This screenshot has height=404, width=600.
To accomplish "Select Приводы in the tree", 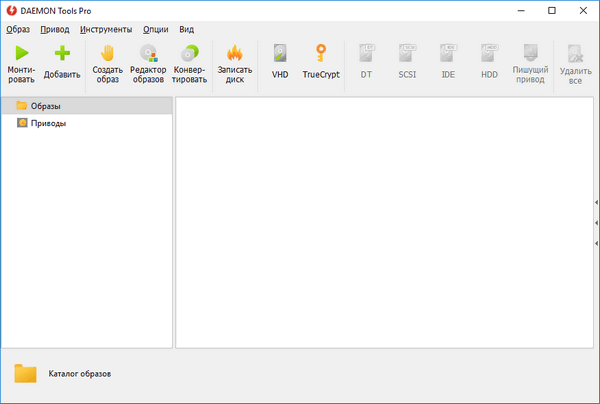I will pyautogui.click(x=87, y=123).
